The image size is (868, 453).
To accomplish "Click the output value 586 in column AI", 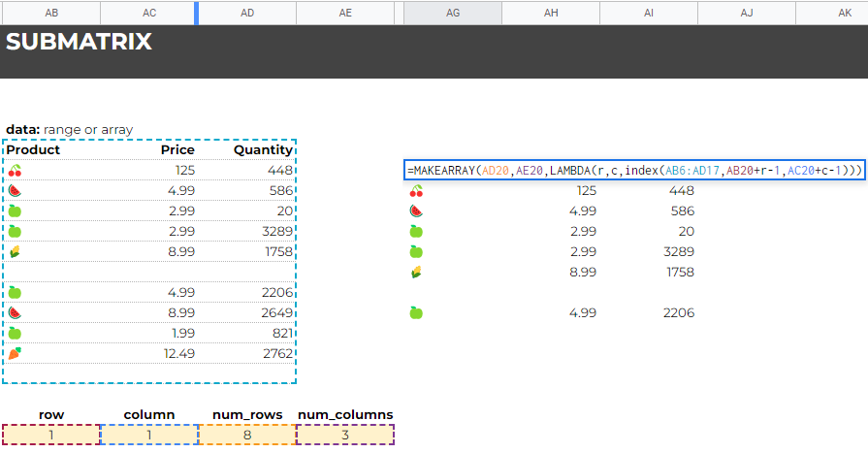I will point(682,211).
